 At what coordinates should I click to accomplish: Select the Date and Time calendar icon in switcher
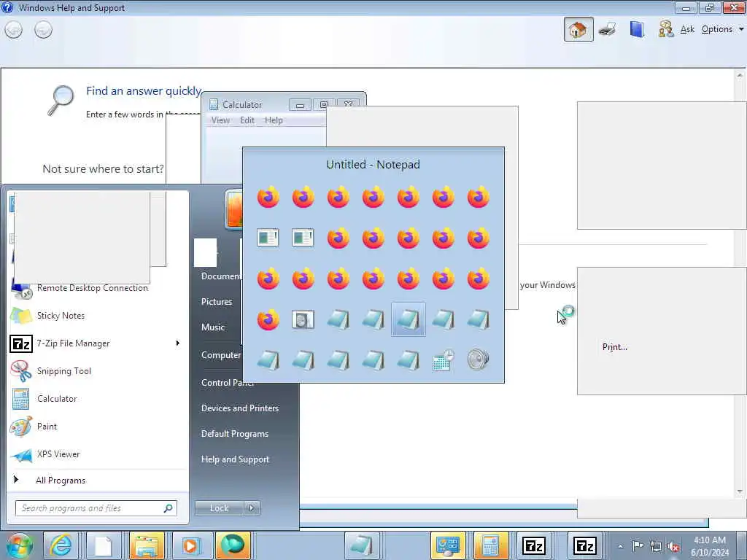pos(443,360)
